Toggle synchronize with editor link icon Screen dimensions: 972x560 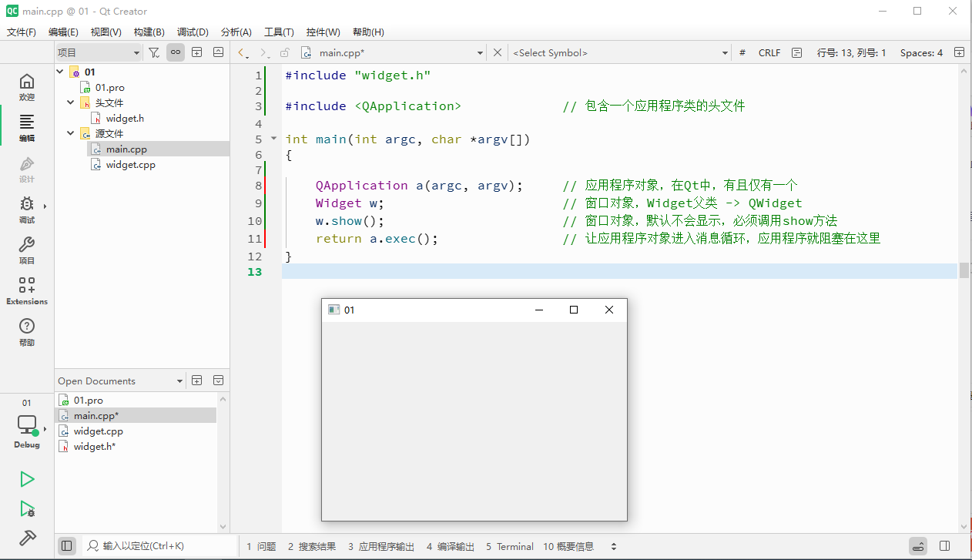point(176,52)
